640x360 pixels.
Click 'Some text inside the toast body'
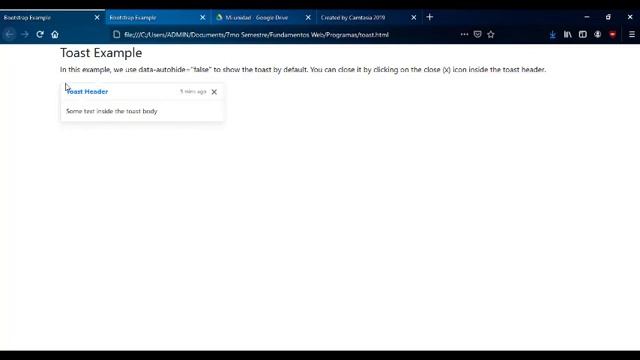111,111
